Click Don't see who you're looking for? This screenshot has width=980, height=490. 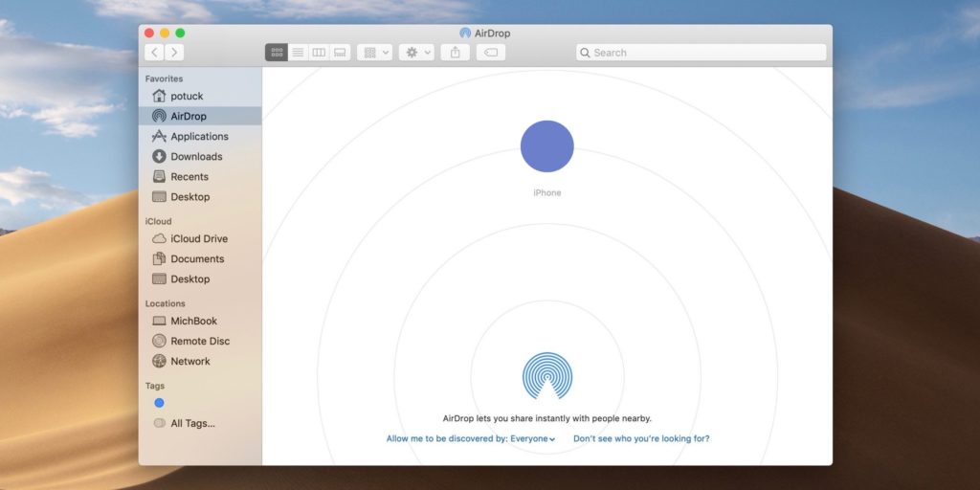641,438
